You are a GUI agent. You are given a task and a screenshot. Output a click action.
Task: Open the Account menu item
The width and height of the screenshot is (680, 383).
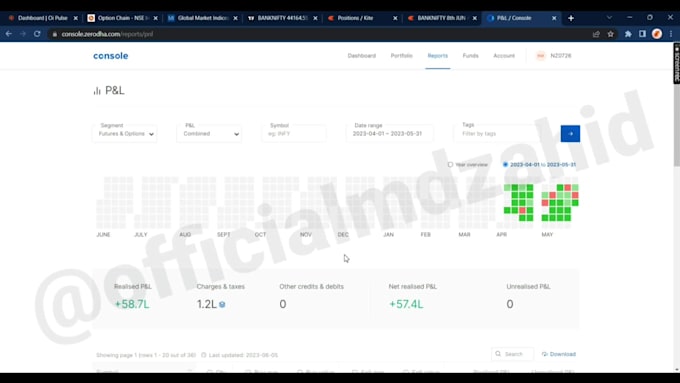(504, 56)
